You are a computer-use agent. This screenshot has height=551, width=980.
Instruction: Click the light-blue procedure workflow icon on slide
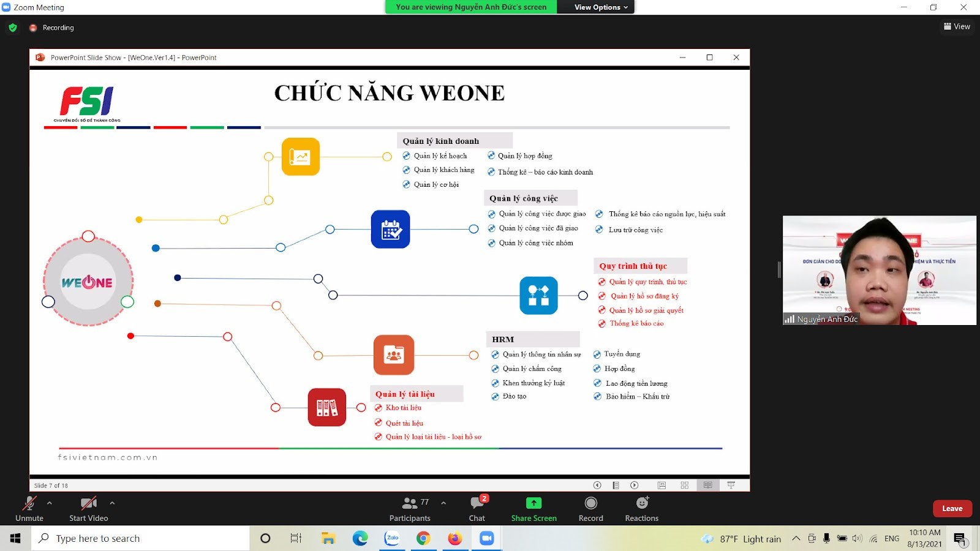538,295
